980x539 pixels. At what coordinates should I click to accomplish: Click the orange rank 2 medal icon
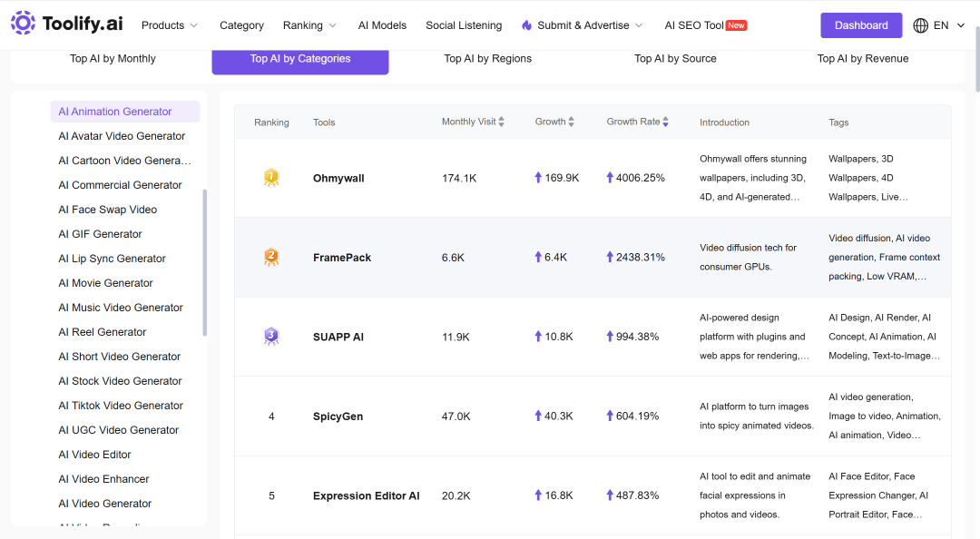(271, 257)
